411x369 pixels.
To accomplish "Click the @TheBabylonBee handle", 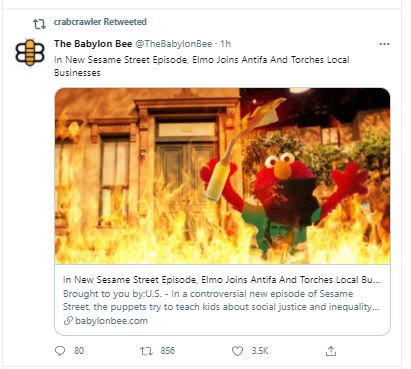I will click(x=174, y=44).
